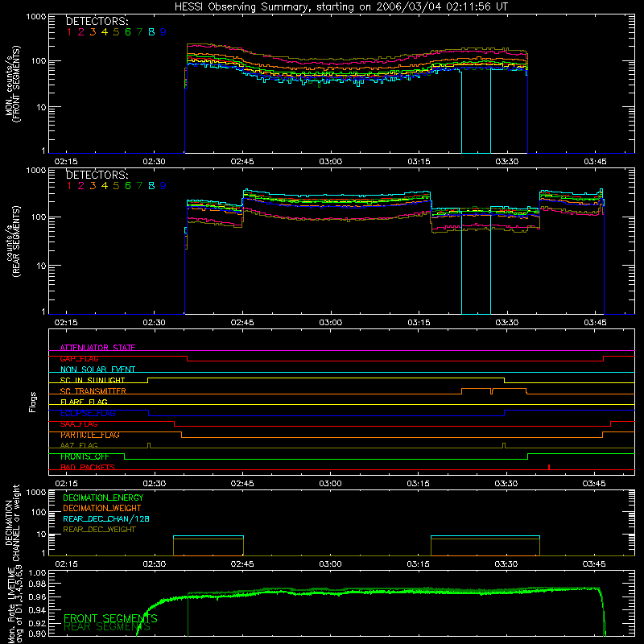644x644 pixels.
Task: Click the (REAR SEGMENTS) y-axis title
Action: [16, 241]
